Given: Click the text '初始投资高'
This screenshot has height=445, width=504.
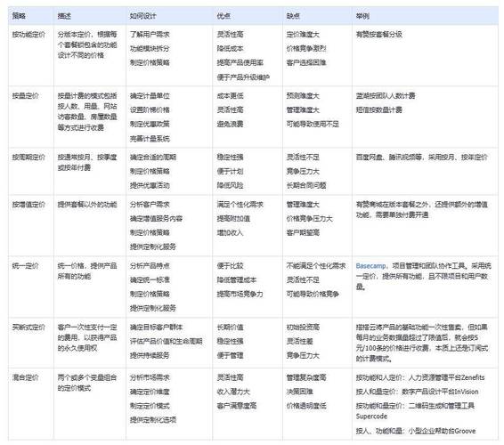Looking at the screenshot, I should (303, 328).
